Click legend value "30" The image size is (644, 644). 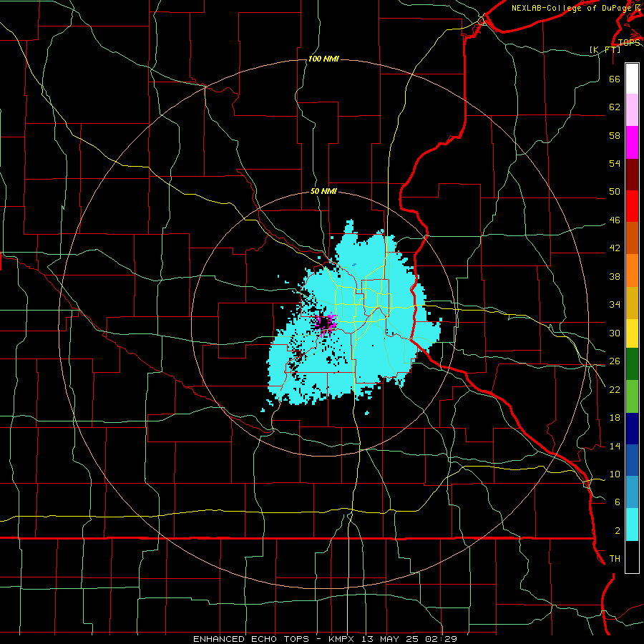coord(615,333)
